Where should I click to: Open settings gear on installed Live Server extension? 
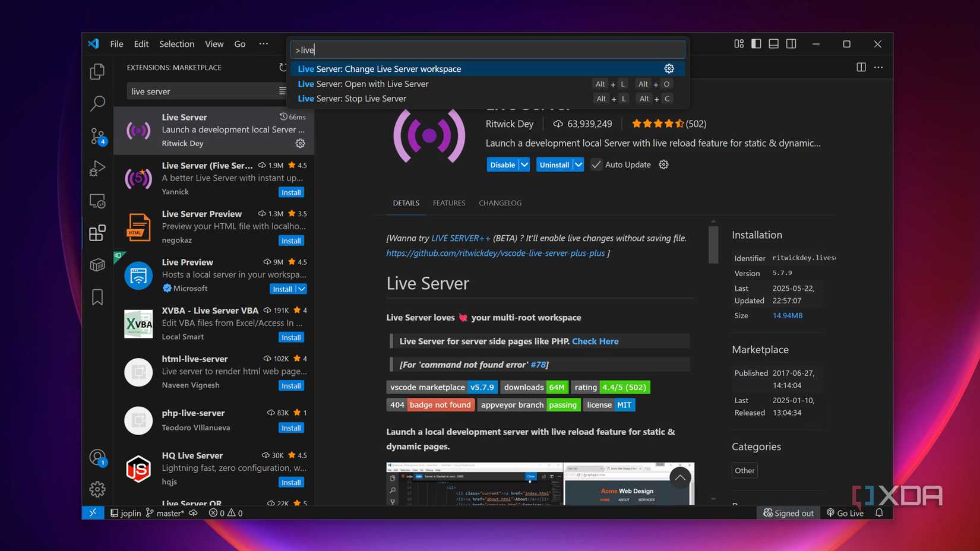click(x=300, y=143)
